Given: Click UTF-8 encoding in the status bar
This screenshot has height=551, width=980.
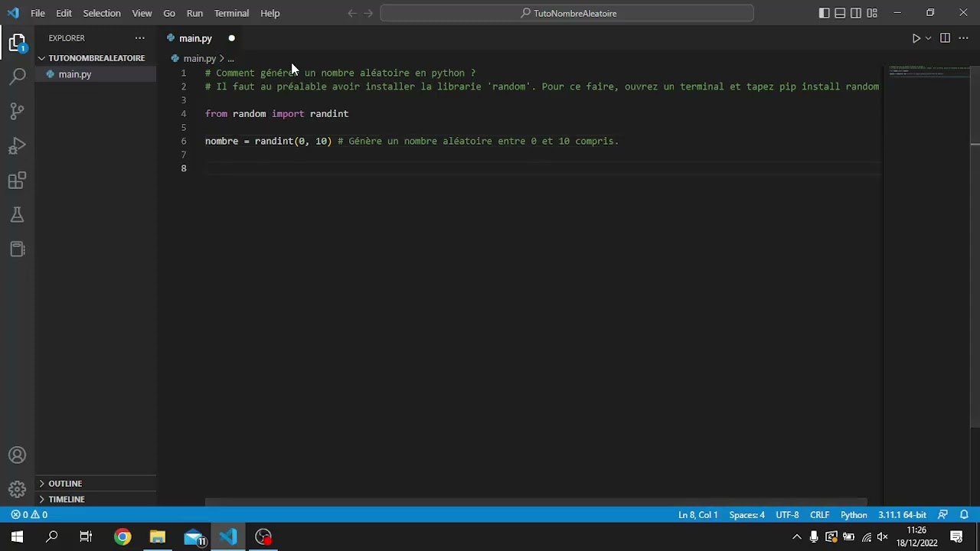Looking at the screenshot, I should click(787, 514).
